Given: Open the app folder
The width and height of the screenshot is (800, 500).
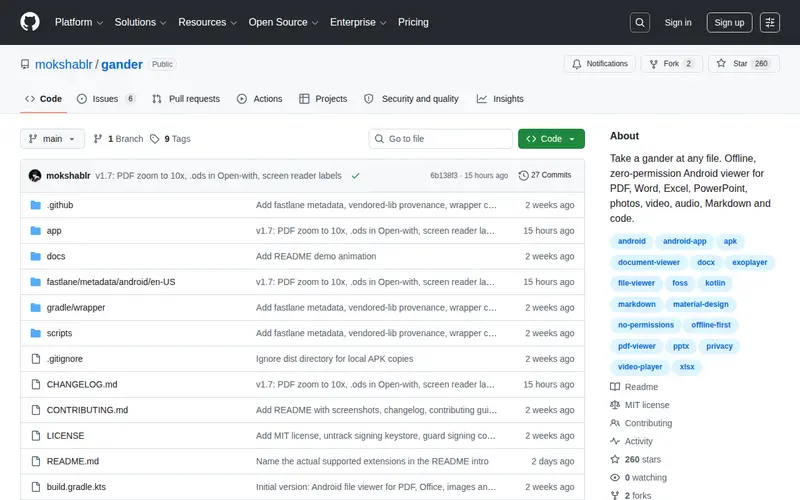Looking at the screenshot, I should tap(54, 231).
